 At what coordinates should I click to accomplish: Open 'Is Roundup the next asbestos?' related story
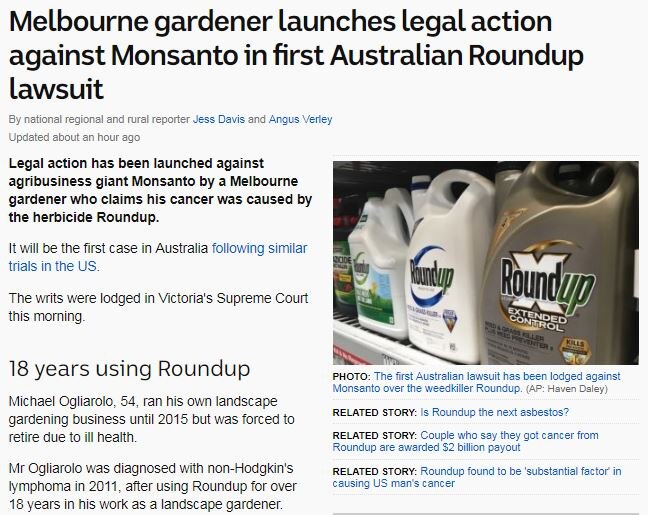(494, 412)
